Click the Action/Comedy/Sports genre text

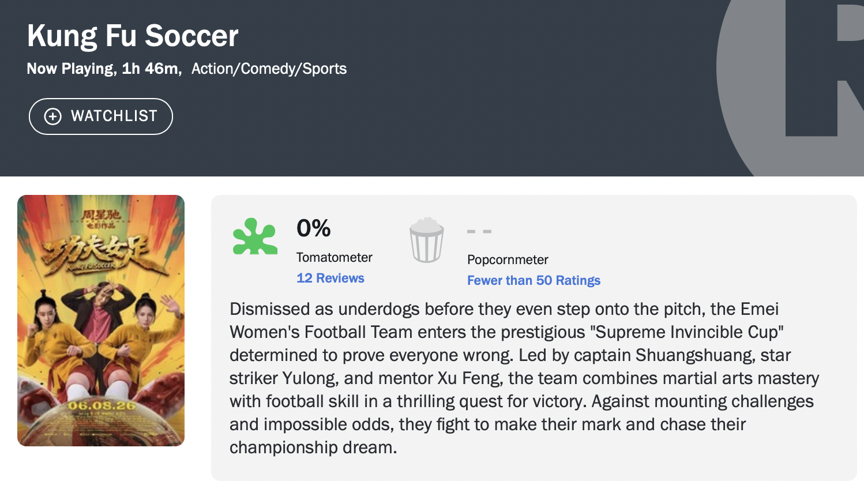click(x=269, y=69)
